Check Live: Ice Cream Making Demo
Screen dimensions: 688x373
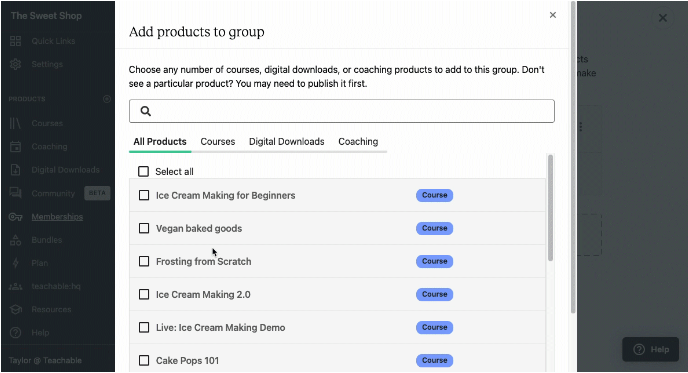pos(144,327)
